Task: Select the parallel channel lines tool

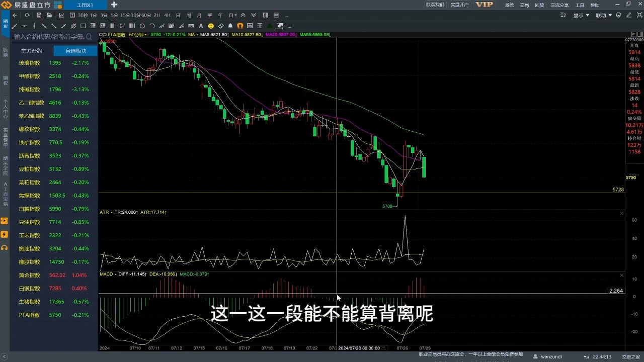Action: pos(73,26)
